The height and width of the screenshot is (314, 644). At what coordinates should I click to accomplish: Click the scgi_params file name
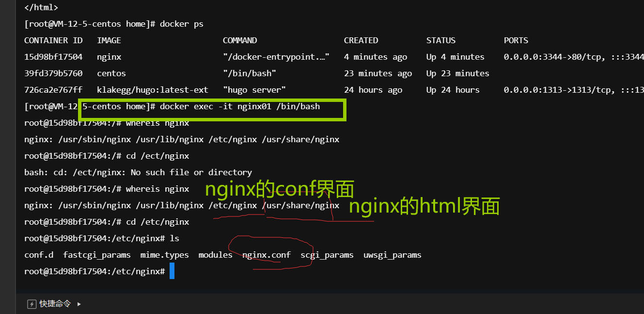click(x=327, y=255)
